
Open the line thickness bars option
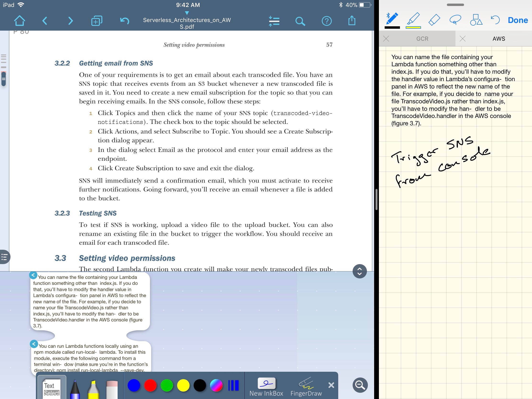(233, 386)
